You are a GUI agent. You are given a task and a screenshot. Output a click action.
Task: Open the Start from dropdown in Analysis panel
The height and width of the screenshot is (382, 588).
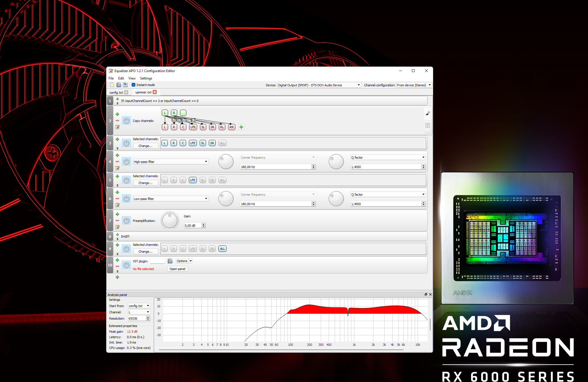coord(139,306)
